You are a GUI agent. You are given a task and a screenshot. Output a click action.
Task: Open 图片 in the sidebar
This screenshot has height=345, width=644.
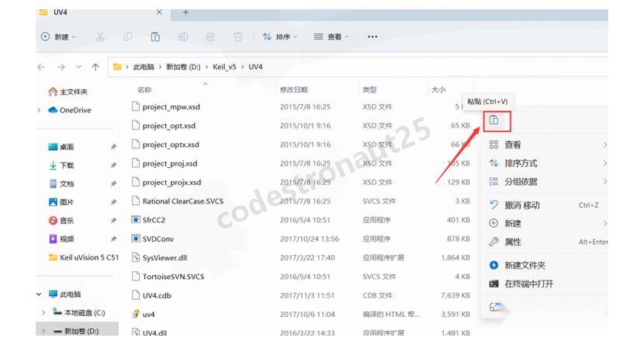(x=61, y=202)
